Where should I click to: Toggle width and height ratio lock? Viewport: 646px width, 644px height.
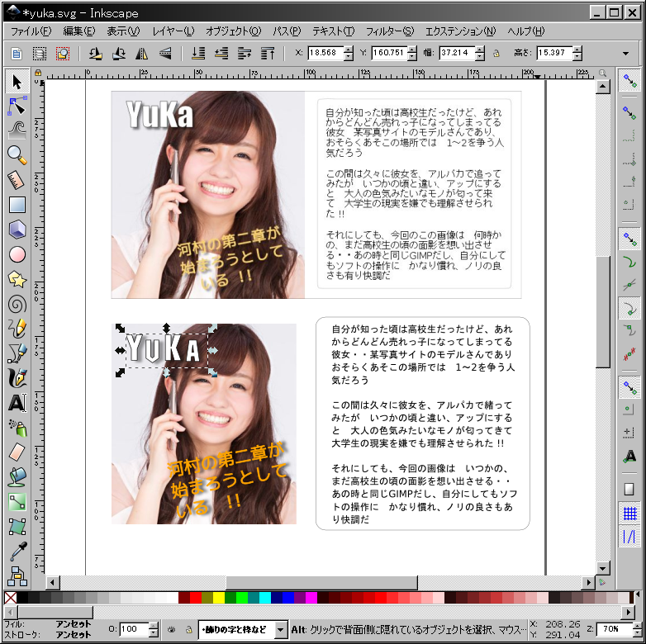(496, 53)
